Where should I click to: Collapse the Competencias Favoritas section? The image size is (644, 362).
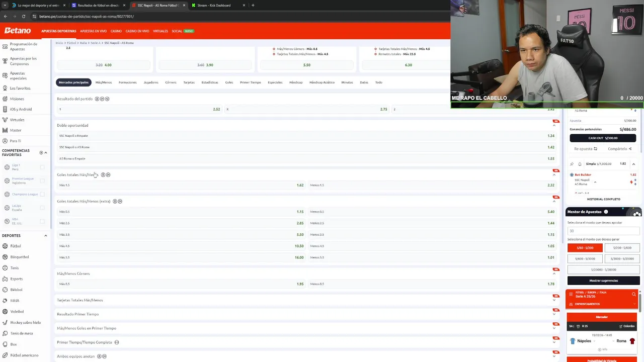tap(46, 152)
